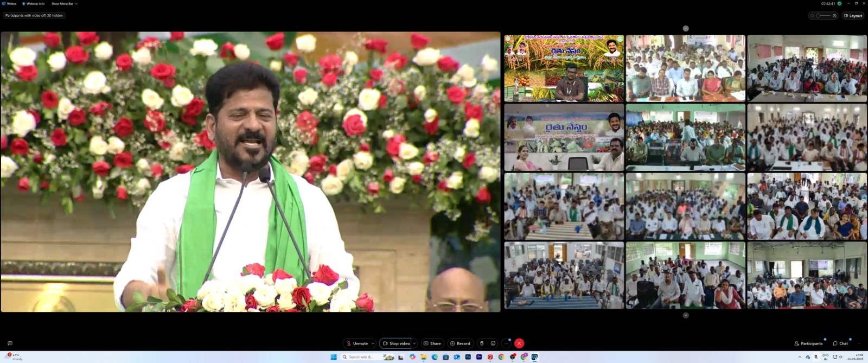Click the taskbar search box
This screenshot has width=868, height=363.
pyautogui.click(x=368, y=357)
